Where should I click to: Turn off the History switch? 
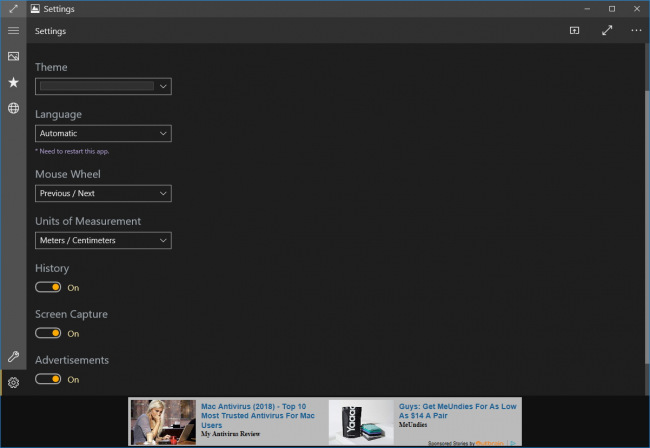pyautogui.click(x=48, y=287)
